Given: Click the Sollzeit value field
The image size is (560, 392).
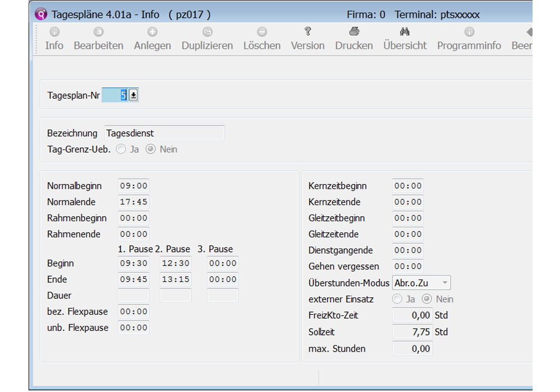Looking at the screenshot, I should pyautogui.click(x=412, y=332).
